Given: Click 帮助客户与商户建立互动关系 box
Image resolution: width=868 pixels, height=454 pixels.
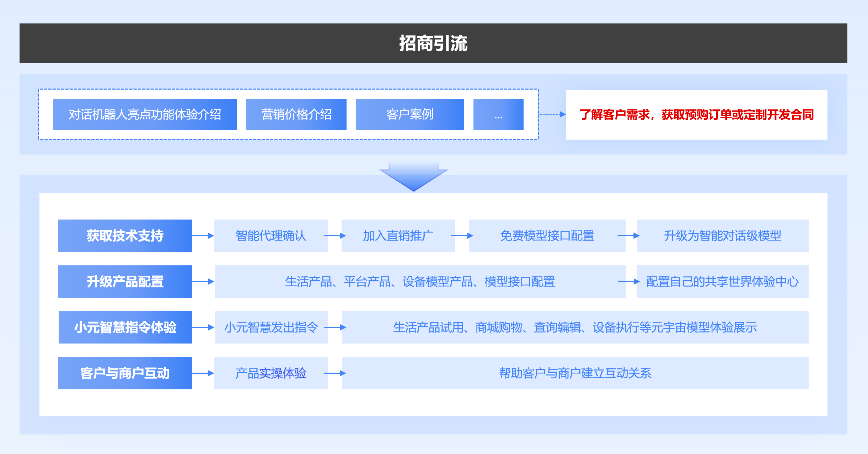Looking at the screenshot, I should pyautogui.click(x=575, y=373).
